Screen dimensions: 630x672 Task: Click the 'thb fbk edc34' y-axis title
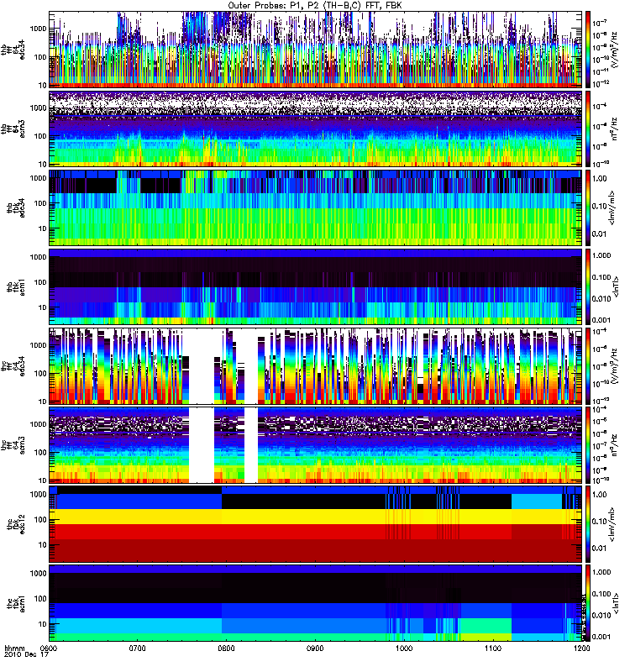click(x=16, y=207)
